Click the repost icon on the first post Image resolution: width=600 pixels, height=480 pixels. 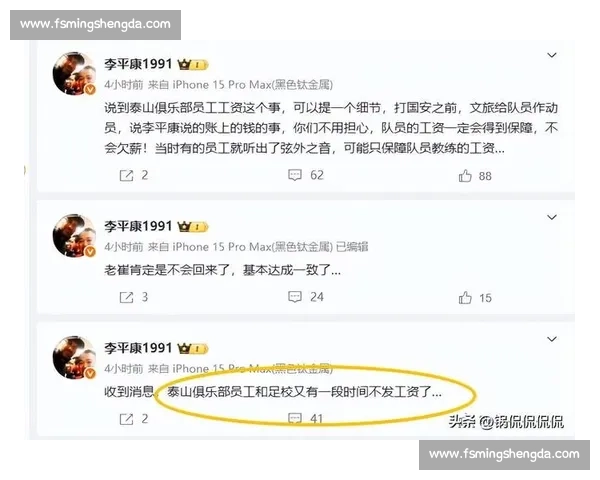coord(126,176)
